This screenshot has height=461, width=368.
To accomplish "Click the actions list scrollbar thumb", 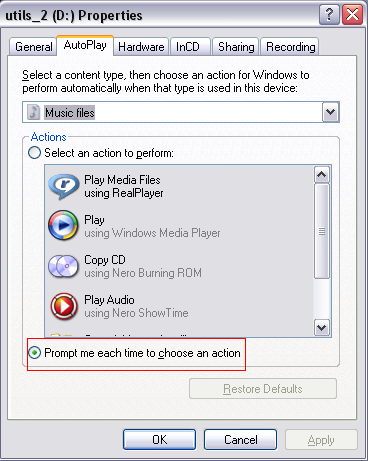I will tap(322, 231).
